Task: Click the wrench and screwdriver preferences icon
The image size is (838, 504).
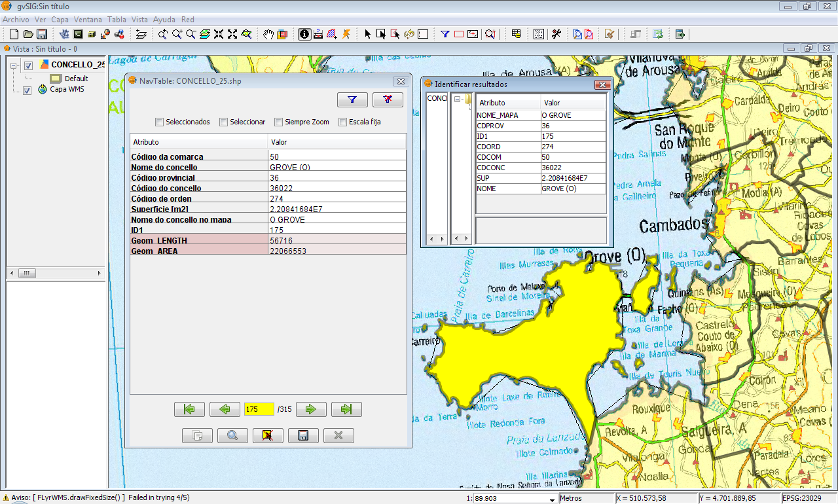Action: click(x=556, y=34)
